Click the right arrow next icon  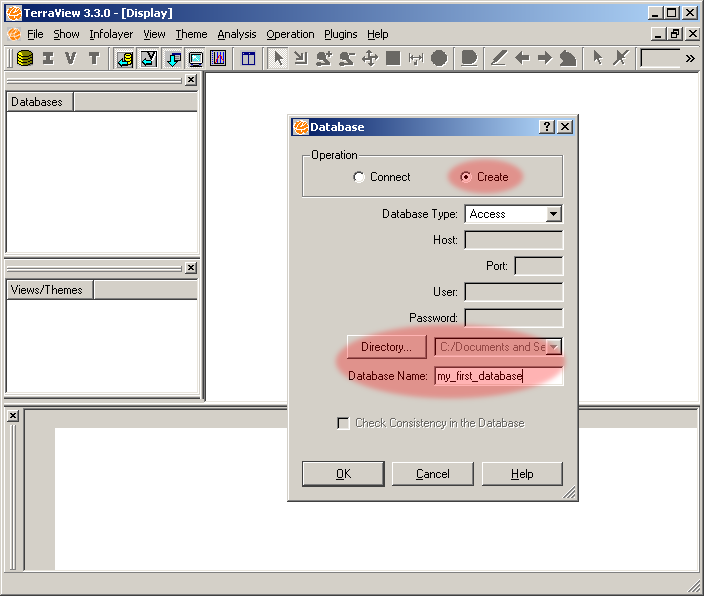pyautogui.click(x=544, y=58)
